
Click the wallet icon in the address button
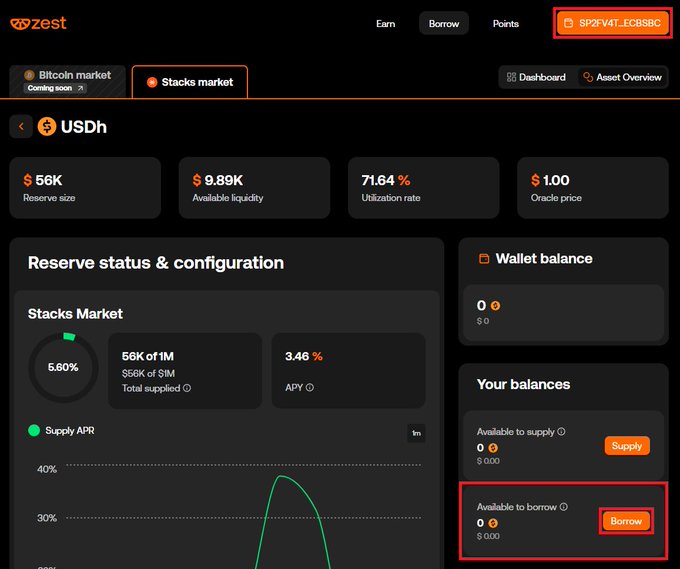pyautogui.click(x=569, y=23)
